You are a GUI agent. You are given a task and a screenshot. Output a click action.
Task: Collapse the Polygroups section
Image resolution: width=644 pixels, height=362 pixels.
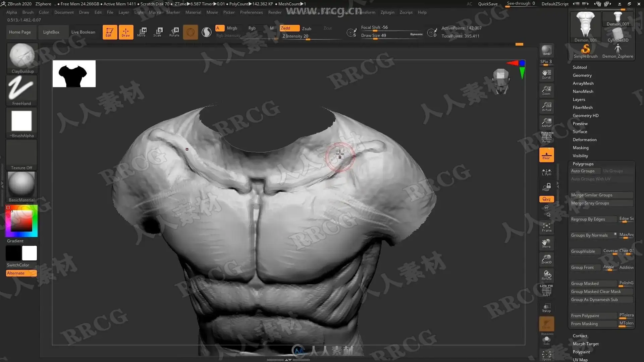tap(583, 164)
